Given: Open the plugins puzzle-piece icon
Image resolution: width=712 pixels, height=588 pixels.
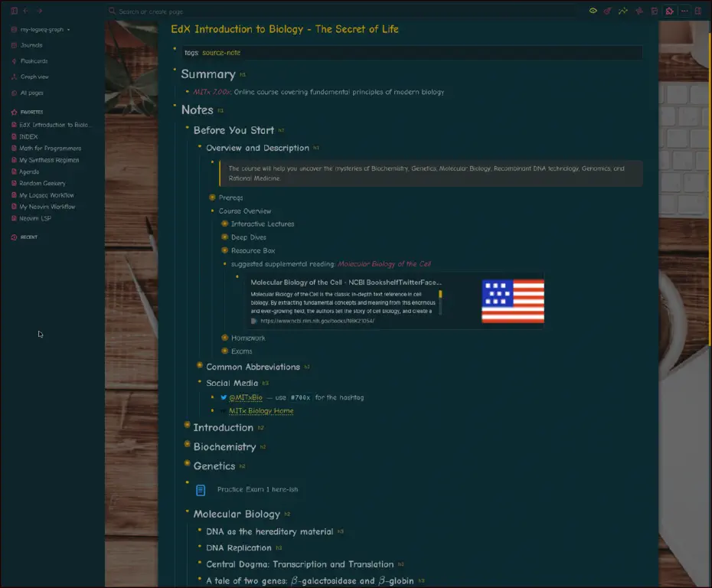Looking at the screenshot, I should click(669, 11).
